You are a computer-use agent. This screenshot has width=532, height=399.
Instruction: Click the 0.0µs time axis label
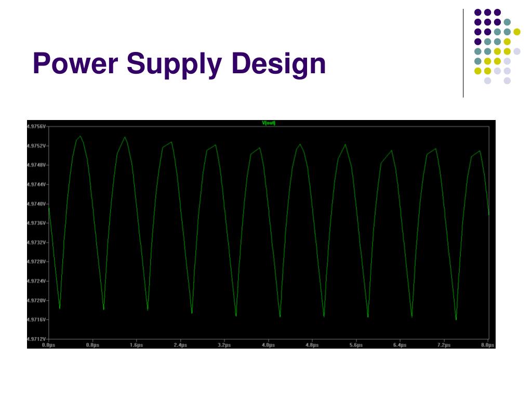[x=48, y=345]
